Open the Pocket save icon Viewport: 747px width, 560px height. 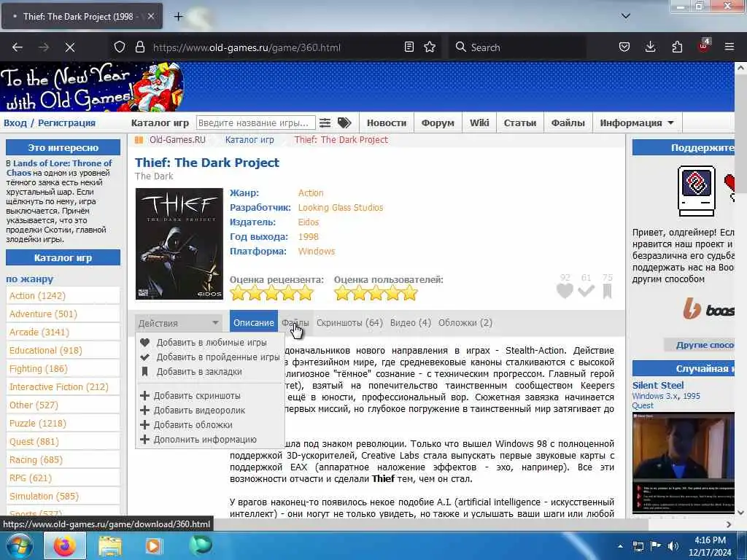624,47
